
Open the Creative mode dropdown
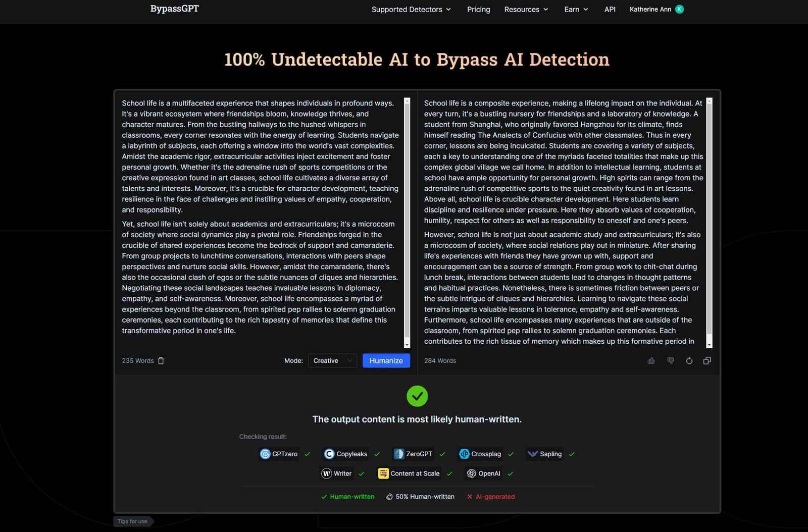[332, 360]
